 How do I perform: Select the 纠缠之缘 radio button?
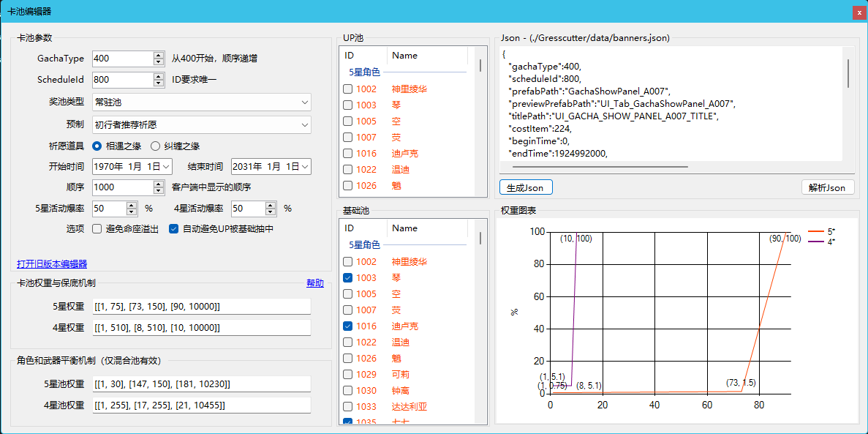coord(155,146)
